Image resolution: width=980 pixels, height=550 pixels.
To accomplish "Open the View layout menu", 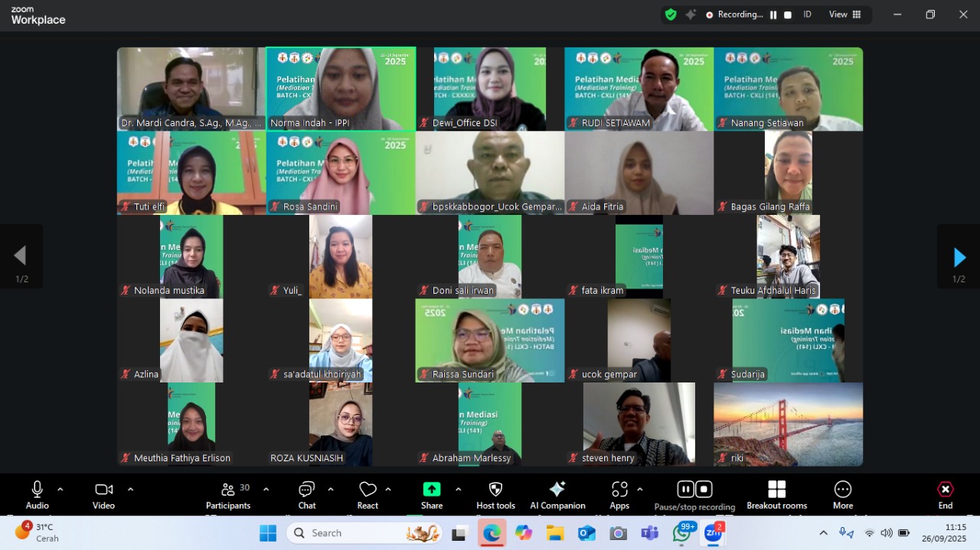I will (x=844, y=15).
